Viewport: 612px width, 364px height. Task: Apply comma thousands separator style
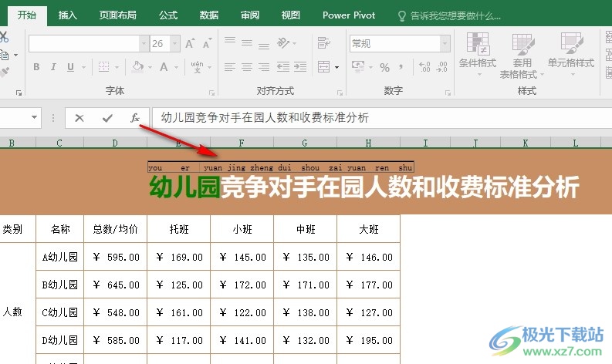pos(401,67)
